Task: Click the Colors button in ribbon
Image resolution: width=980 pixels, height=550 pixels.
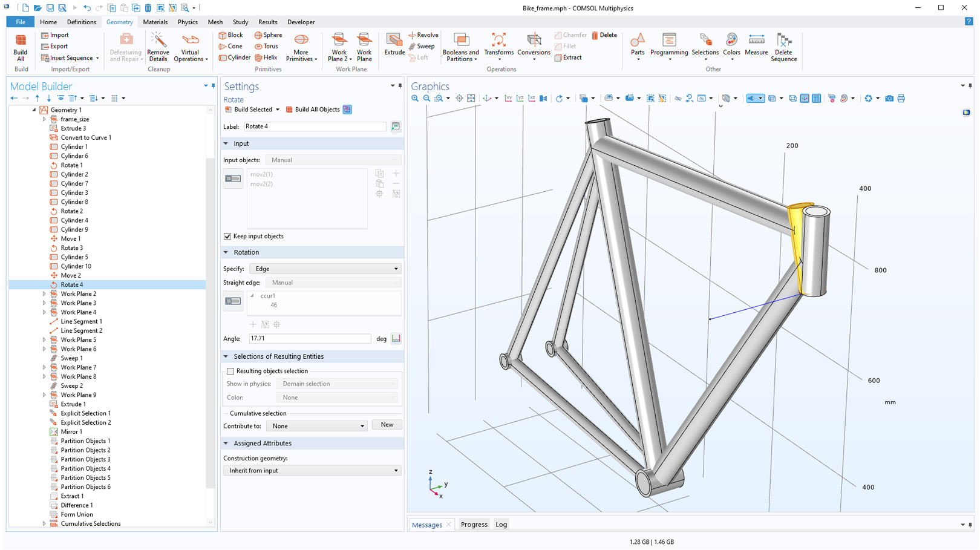Action: tap(731, 45)
